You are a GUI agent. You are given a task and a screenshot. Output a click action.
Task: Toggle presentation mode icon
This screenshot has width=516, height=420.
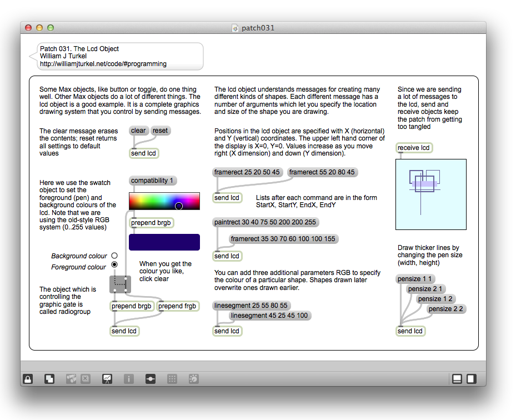[x=107, y=379]
